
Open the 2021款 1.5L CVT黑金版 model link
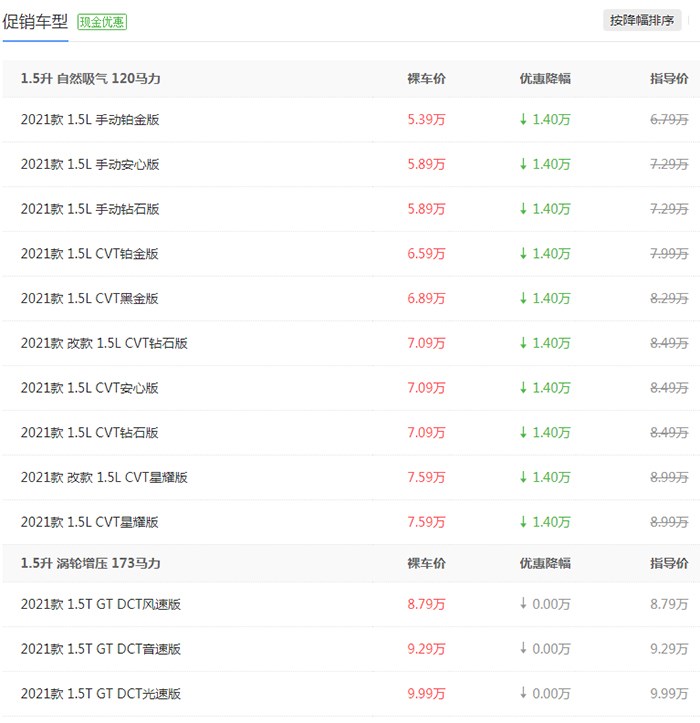[x=90, y=299]
